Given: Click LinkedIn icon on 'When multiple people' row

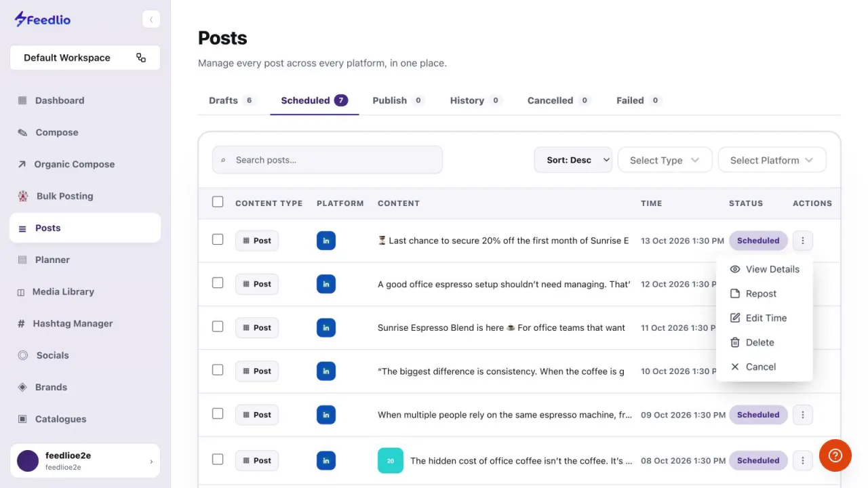Looking at the screenshot, I should click(x=326, y=415).
